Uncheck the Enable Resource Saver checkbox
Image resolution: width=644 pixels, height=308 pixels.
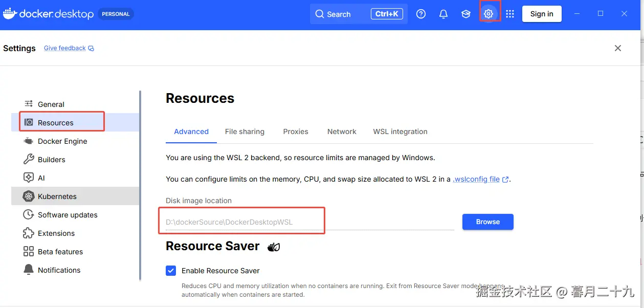pyautogui.click(x=171, y=271)
